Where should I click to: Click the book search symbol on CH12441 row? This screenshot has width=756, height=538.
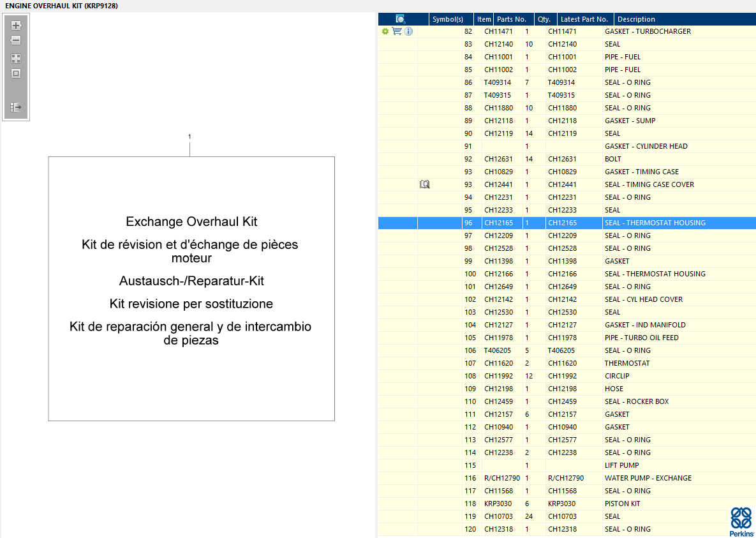click(x=424, y=184)
